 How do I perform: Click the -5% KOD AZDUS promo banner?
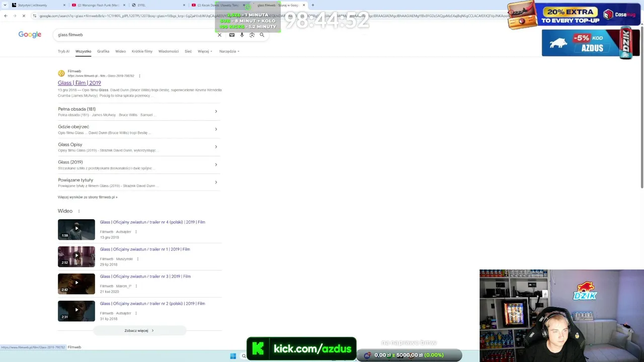591,43
